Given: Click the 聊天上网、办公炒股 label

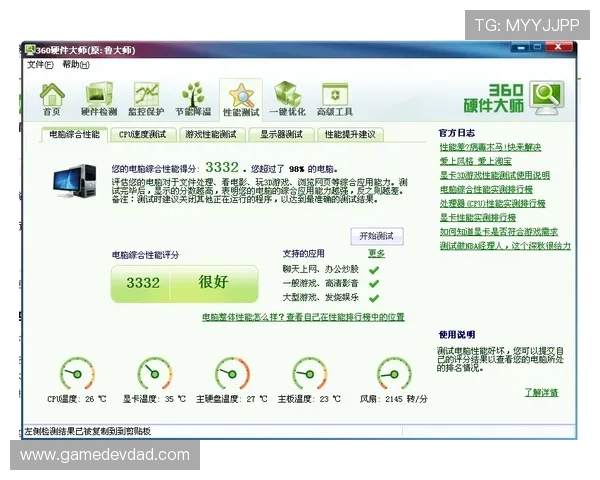Looking at the screenshot, I should click(x=320, y=269).
